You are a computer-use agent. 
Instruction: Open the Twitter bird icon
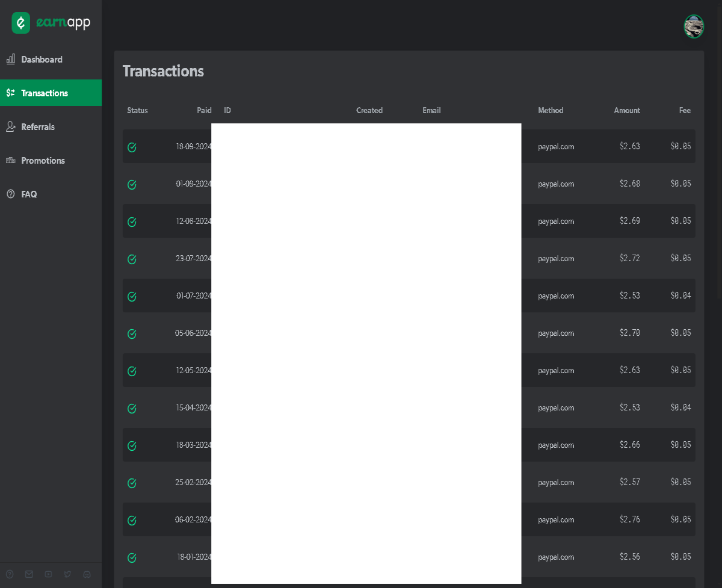pos(67,574)
